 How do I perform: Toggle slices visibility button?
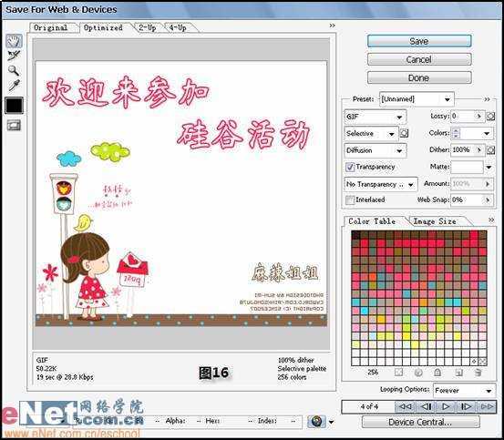[x=15, y=125]
